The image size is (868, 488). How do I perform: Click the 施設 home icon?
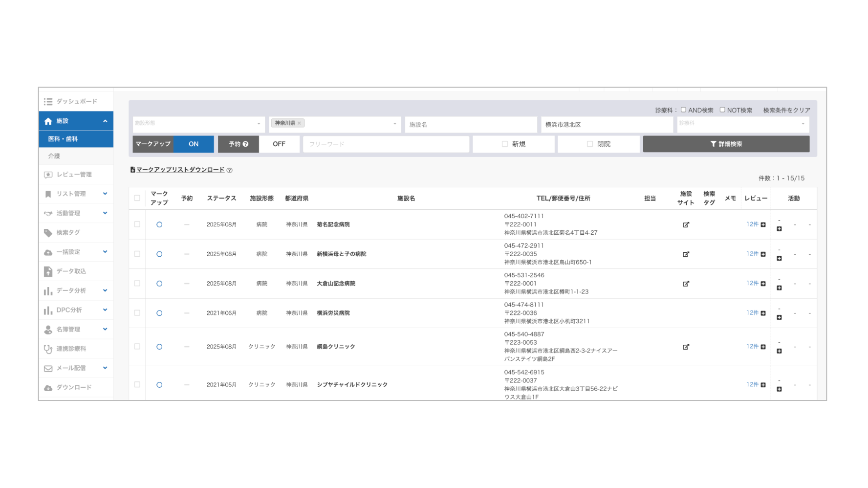point(48,121)
